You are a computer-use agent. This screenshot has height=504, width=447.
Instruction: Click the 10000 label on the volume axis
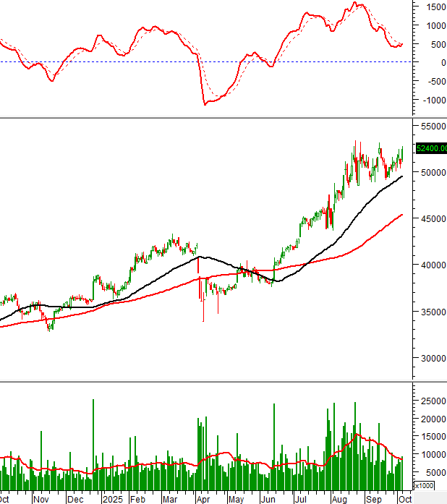tap(431, 455)
